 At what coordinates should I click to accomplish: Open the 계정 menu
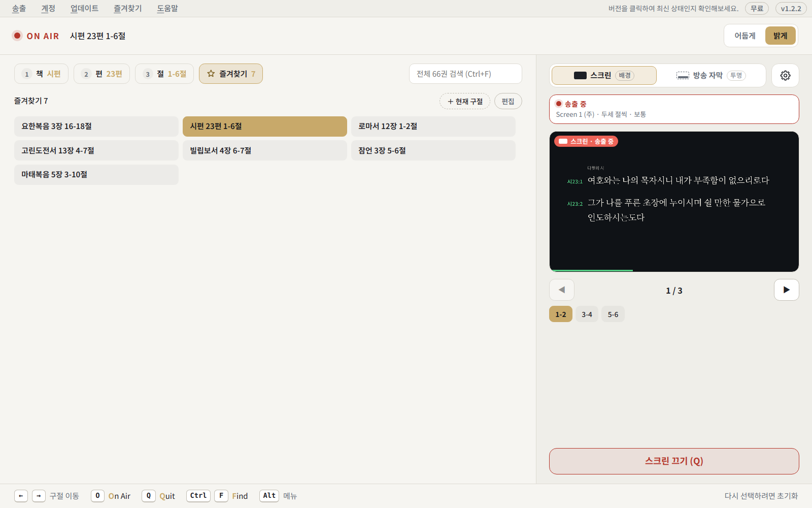point(48,8)
